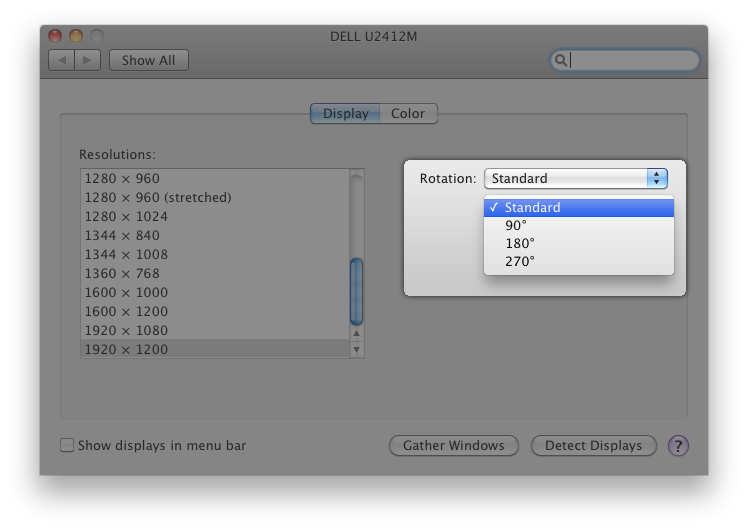Select 1280 × 960 (stretched) resolution
This screenshot has height=530, width=748.
click(215, 197)
